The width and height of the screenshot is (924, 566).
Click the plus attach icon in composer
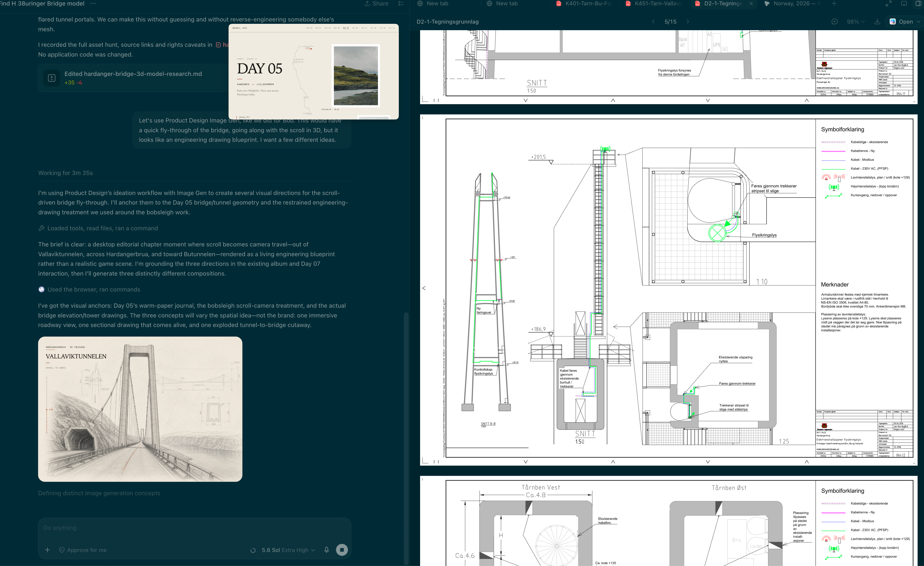(47, 550)
